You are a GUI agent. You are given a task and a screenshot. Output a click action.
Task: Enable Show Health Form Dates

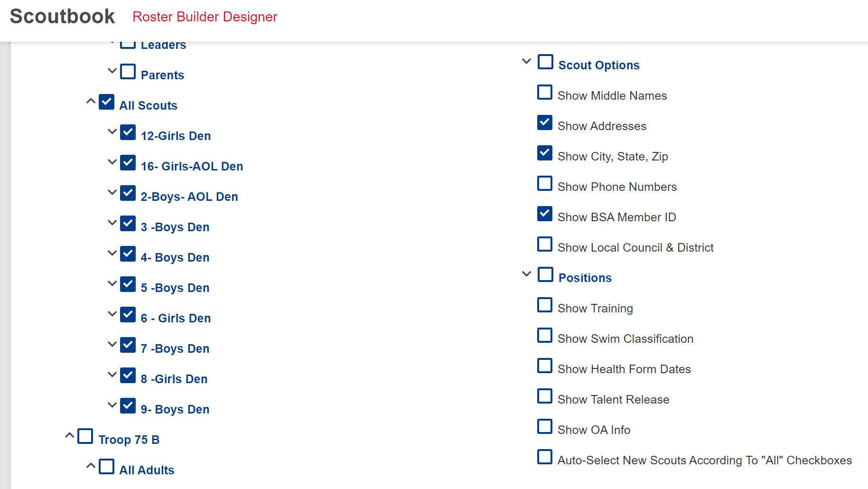tap(545, 366)
